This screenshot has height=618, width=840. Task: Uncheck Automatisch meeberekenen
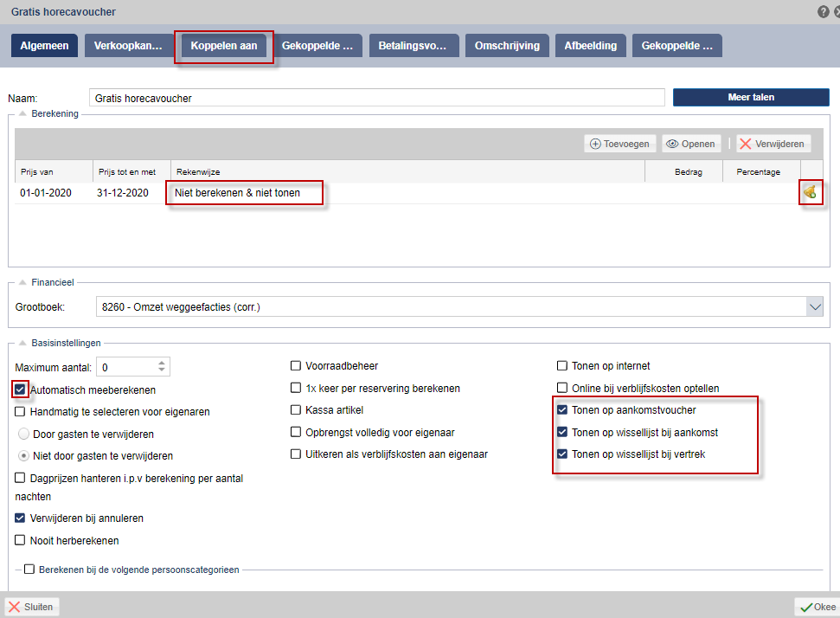20,389
